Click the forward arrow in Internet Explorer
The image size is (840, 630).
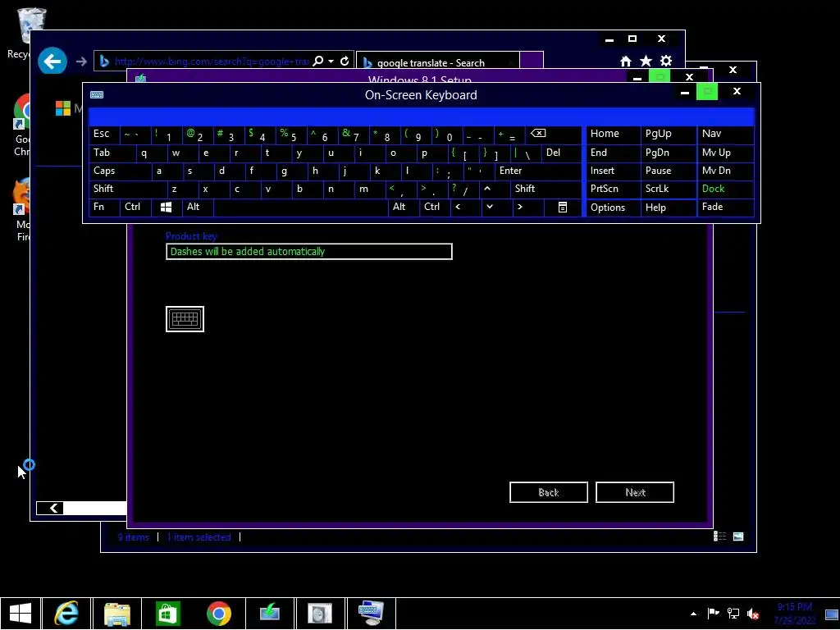[81, 62]
